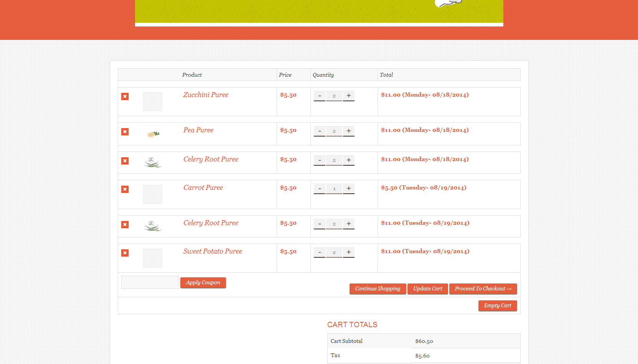Open the Pea Puree product link

pos(198,130)
